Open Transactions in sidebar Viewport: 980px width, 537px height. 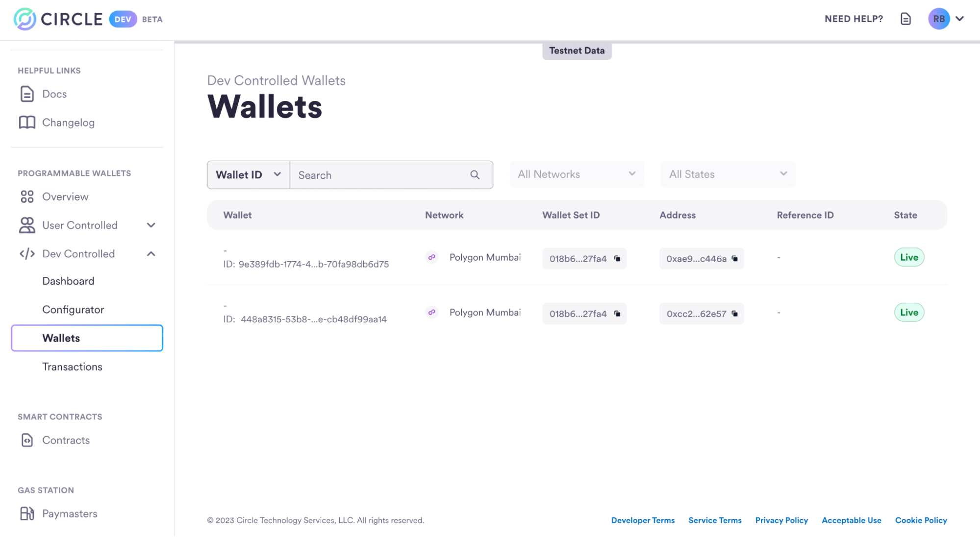coord(72,367)
